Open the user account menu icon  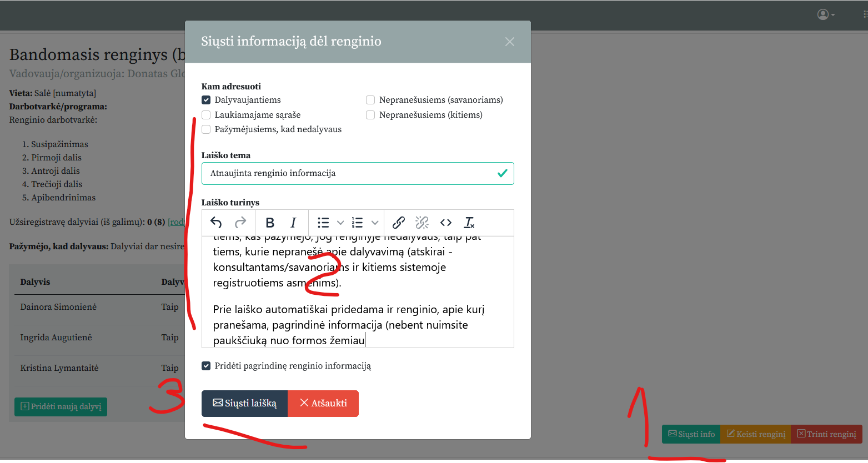click(826, 14)
